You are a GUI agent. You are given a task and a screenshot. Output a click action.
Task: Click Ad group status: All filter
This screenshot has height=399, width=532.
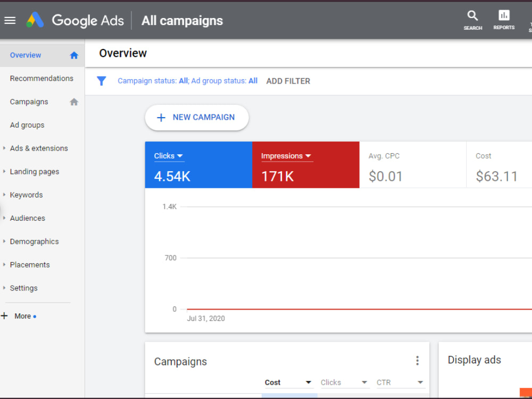pos(225,81)
